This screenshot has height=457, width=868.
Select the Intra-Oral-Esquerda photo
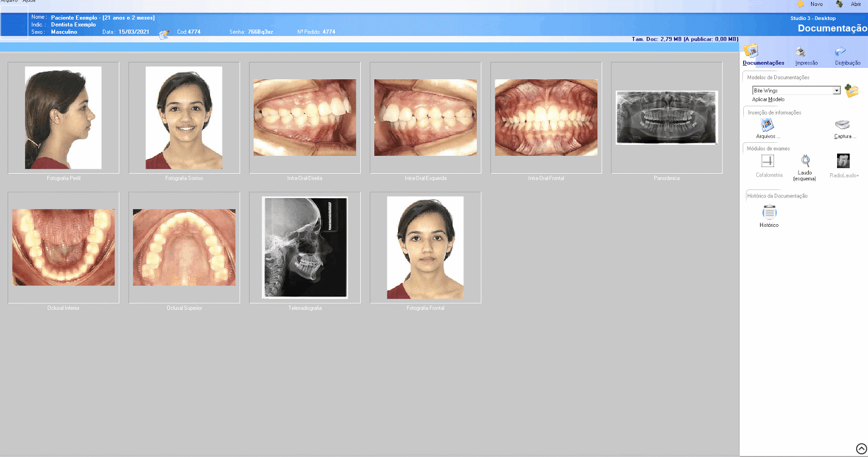click(x=425, y=118)
